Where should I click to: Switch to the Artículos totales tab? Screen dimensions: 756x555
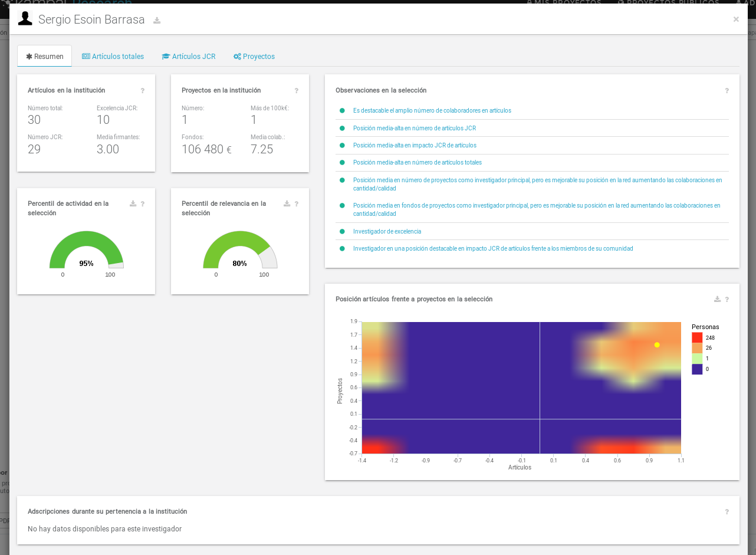[113, 57]
